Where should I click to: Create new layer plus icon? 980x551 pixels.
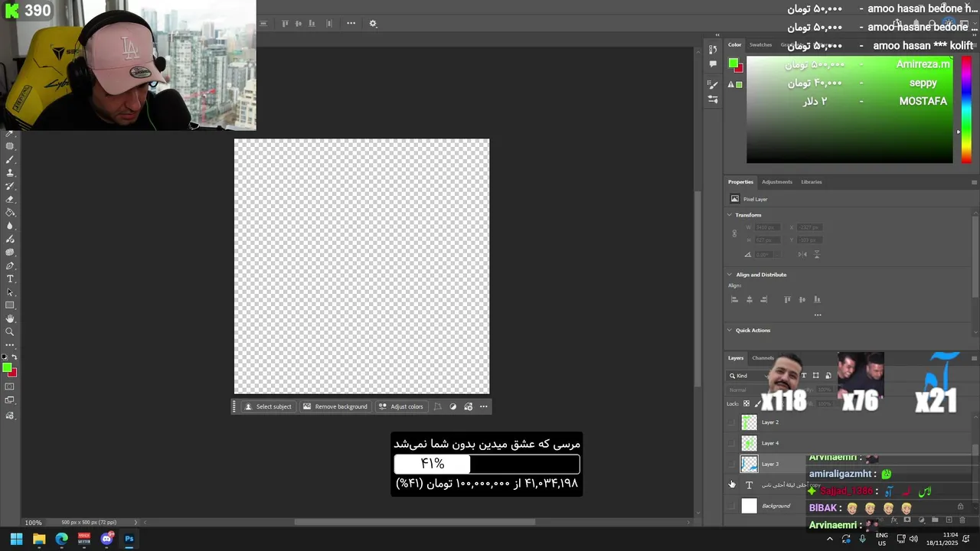point(949,520)
